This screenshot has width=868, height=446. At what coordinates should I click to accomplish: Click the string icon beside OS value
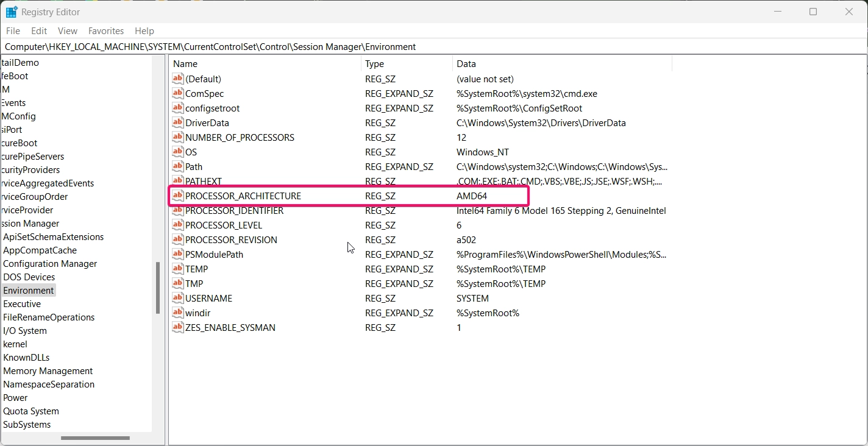coord(177,152)
